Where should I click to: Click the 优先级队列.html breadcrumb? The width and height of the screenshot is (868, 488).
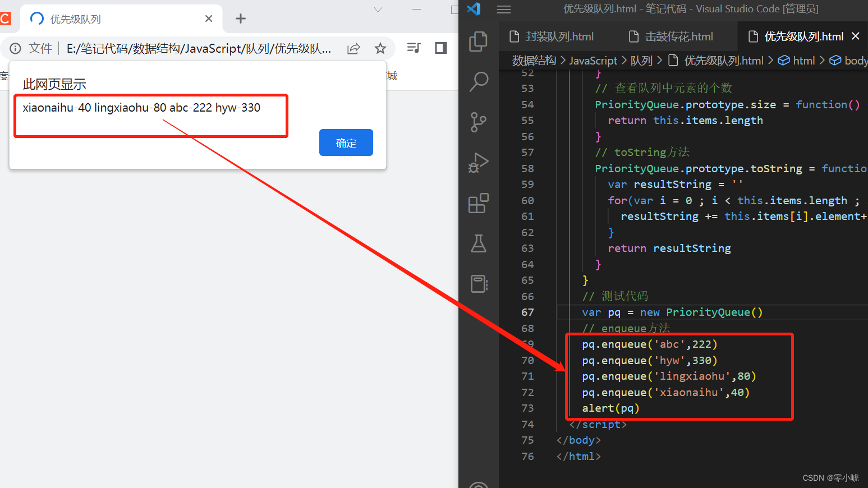click(717, 61)
